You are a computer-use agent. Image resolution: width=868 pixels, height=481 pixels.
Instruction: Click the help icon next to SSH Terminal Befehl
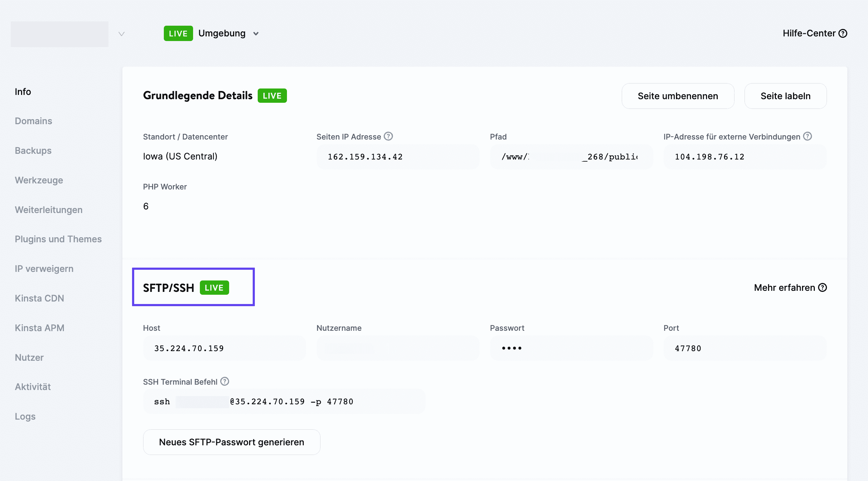(x=225, y=381)
